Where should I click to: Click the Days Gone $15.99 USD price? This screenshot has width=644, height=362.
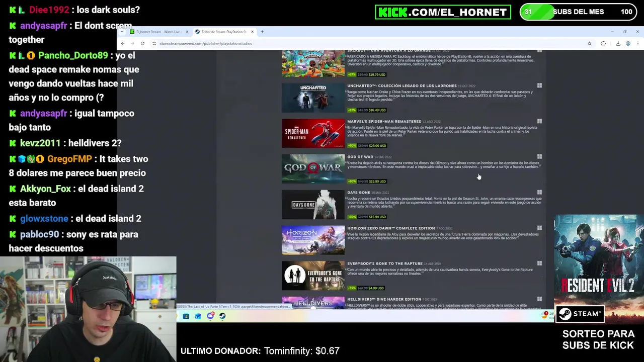coord(377,217)
